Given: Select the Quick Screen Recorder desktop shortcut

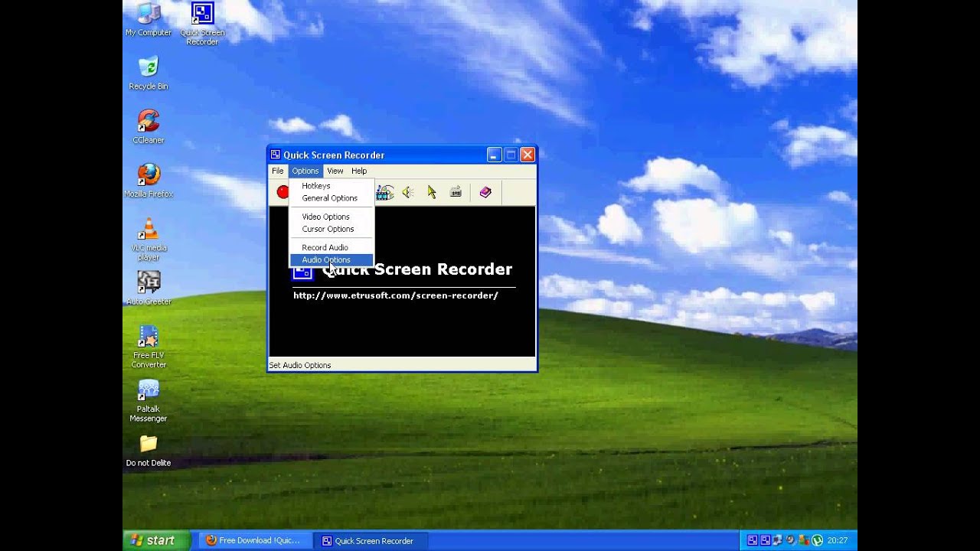Looking at the screenshot, I should pos(202,24).
